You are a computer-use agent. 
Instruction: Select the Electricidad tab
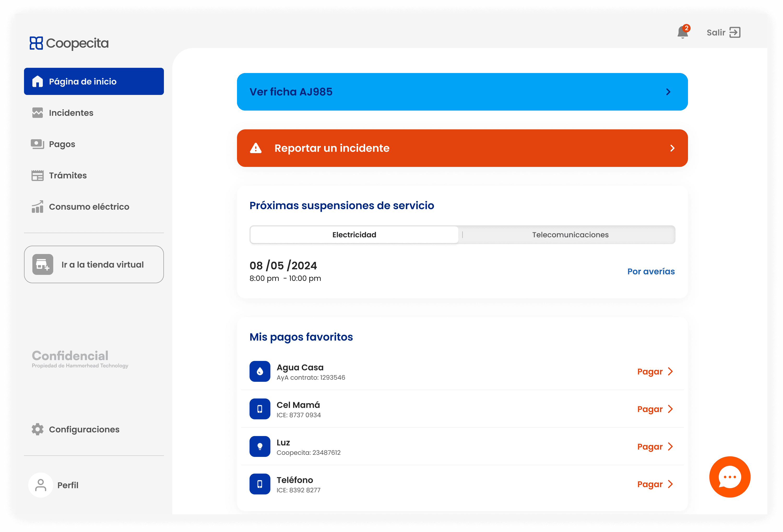[354, 235]
